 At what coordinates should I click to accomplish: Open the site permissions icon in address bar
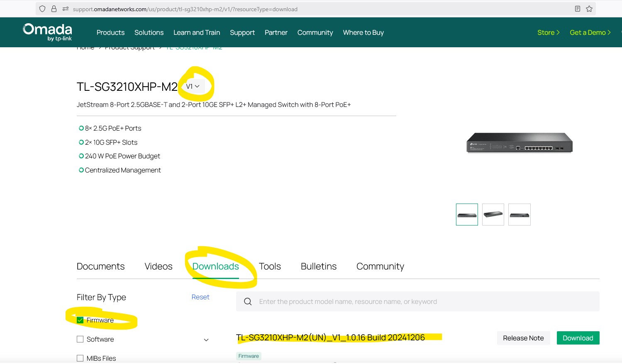tap(65, 9)
